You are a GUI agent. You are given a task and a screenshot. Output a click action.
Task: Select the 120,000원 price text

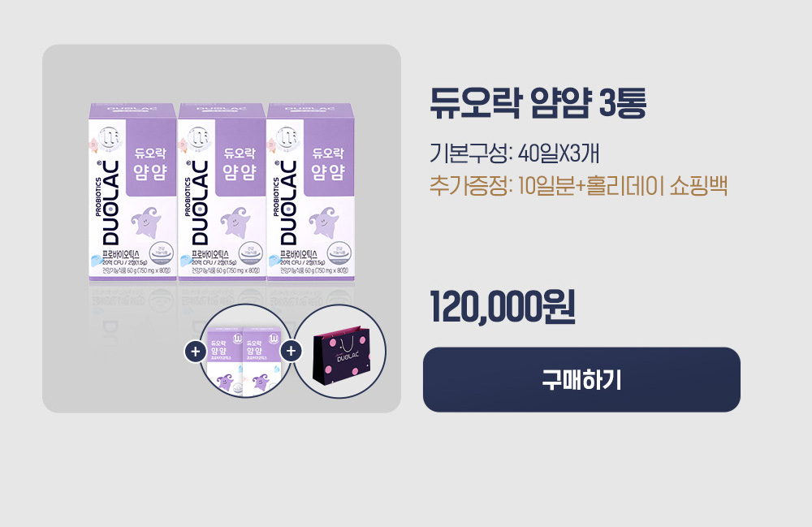pos(503,308)
